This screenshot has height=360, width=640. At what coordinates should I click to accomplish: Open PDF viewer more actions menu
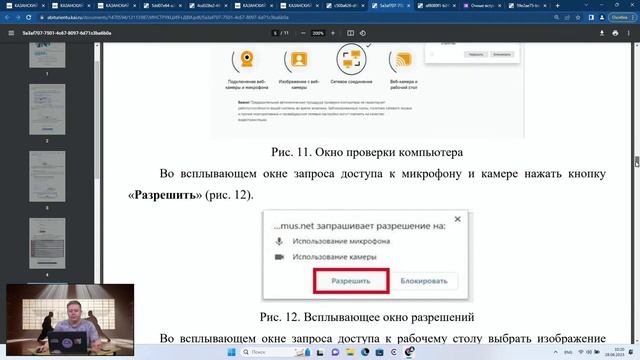click(x=629, y=33)
